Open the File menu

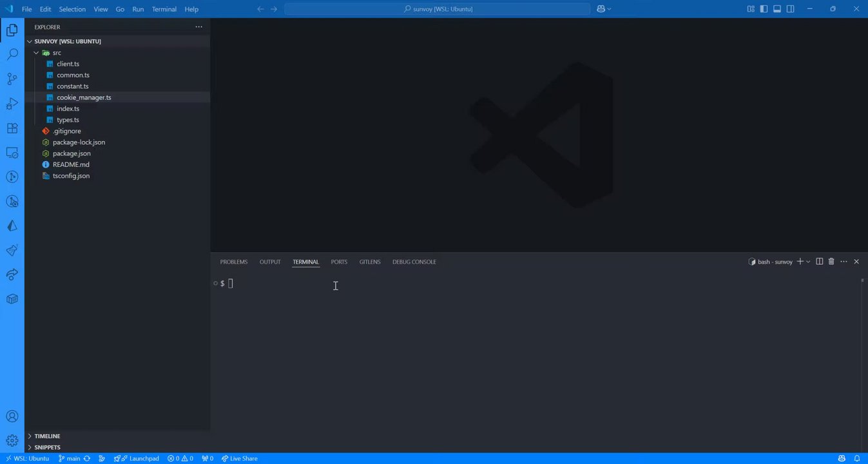tap(26, 9)
